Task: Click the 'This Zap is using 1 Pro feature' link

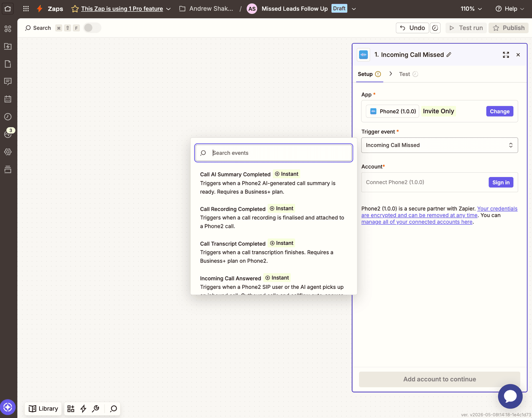Action: [122, 9]
